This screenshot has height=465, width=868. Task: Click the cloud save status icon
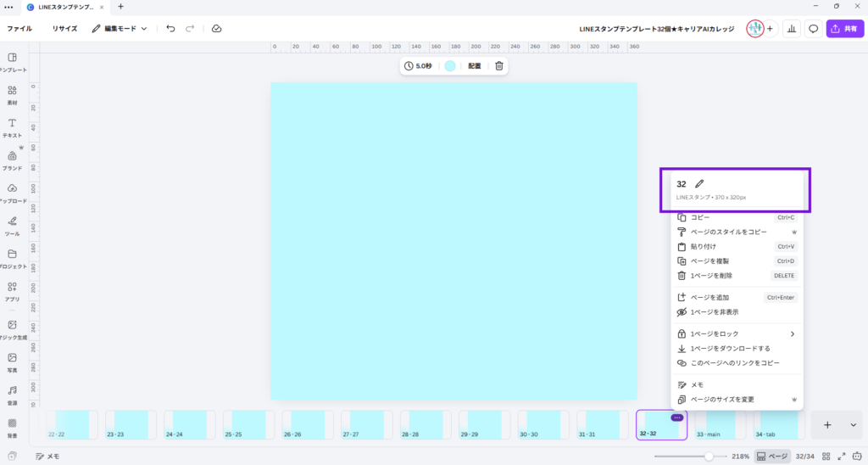tap(216, 28)
